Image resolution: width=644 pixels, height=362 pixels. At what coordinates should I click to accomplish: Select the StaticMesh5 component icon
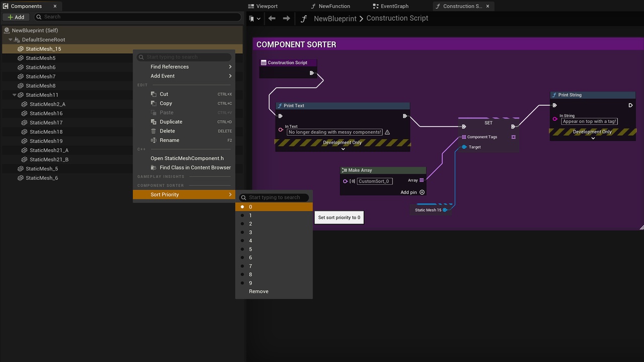pos(21,58)
